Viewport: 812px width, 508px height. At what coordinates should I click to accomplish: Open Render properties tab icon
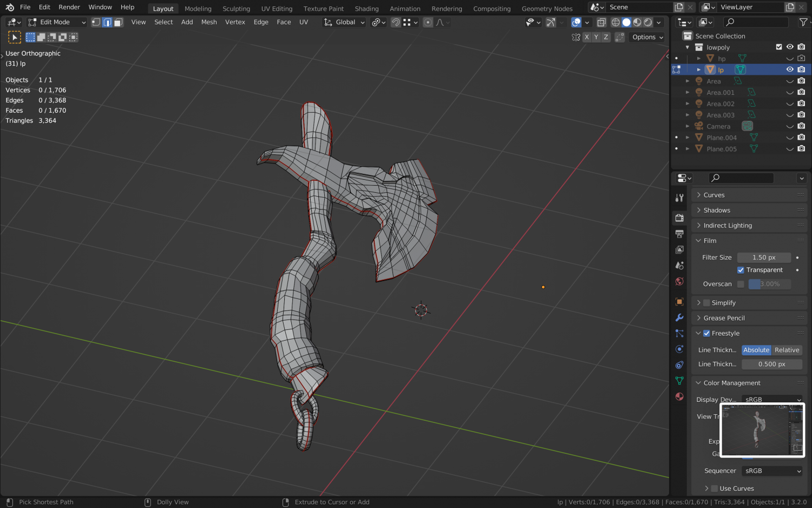(679, 218)
